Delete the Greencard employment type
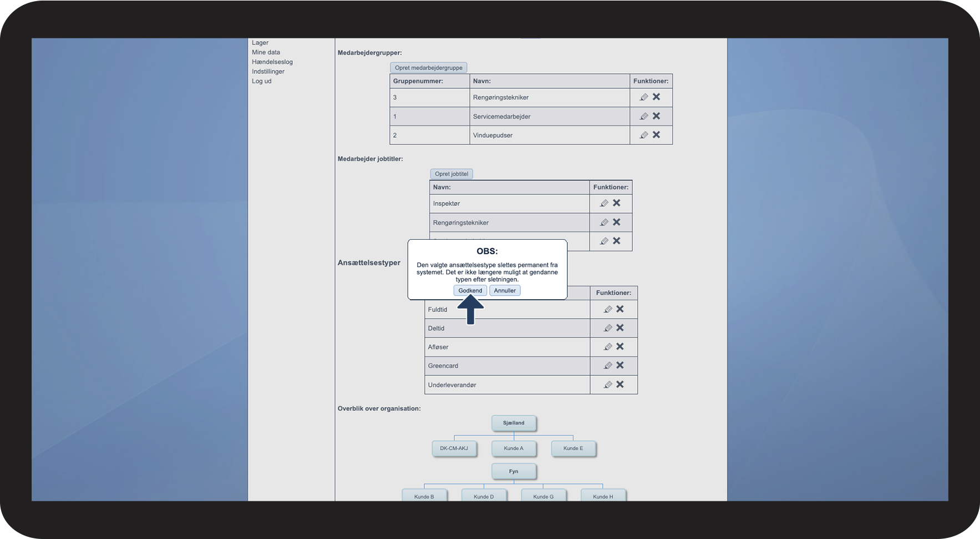This screenshot has width=980, height=539. pyautogui.click(x=620, y=365)
